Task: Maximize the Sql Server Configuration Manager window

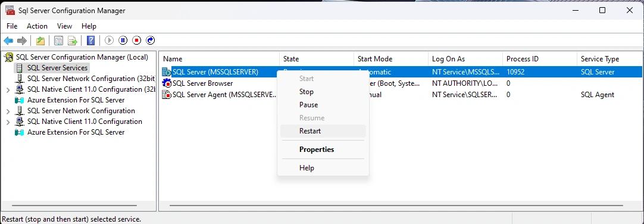Action: coord(602,11)
